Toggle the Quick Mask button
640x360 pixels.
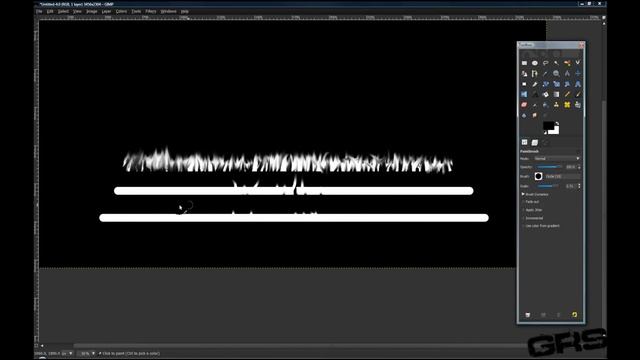(36, 346)
